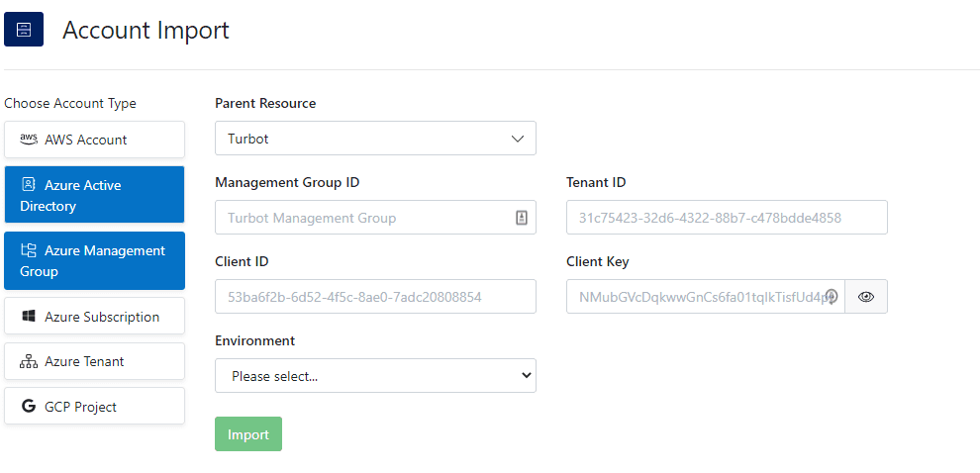
Task: Focus the Management Group ID field
Action: [x=375, y=218]
